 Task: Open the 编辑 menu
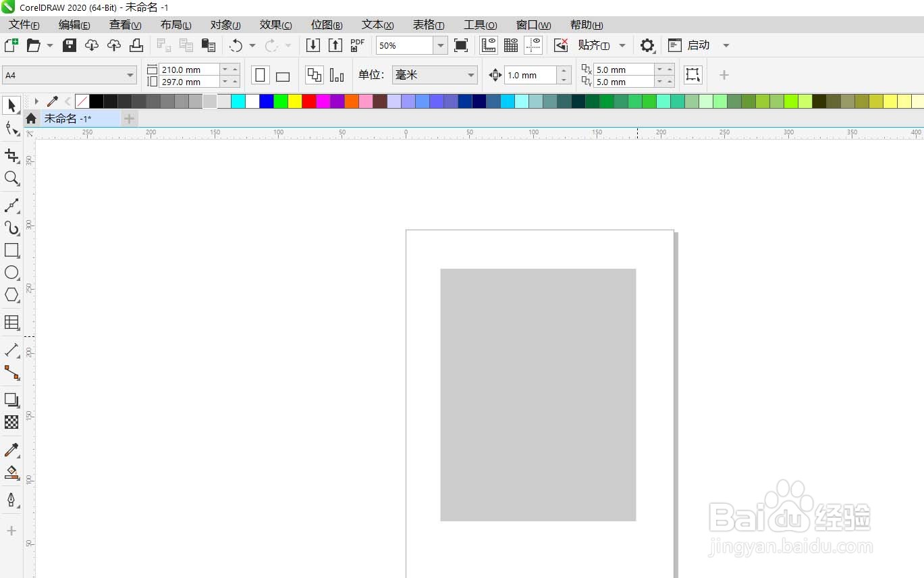74,25
